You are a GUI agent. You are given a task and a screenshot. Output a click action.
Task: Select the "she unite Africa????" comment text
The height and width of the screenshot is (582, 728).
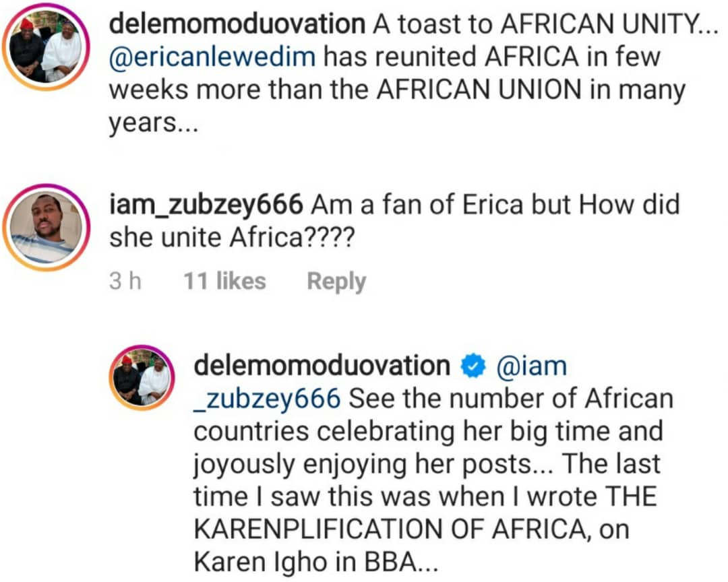(x=230, y=237)
